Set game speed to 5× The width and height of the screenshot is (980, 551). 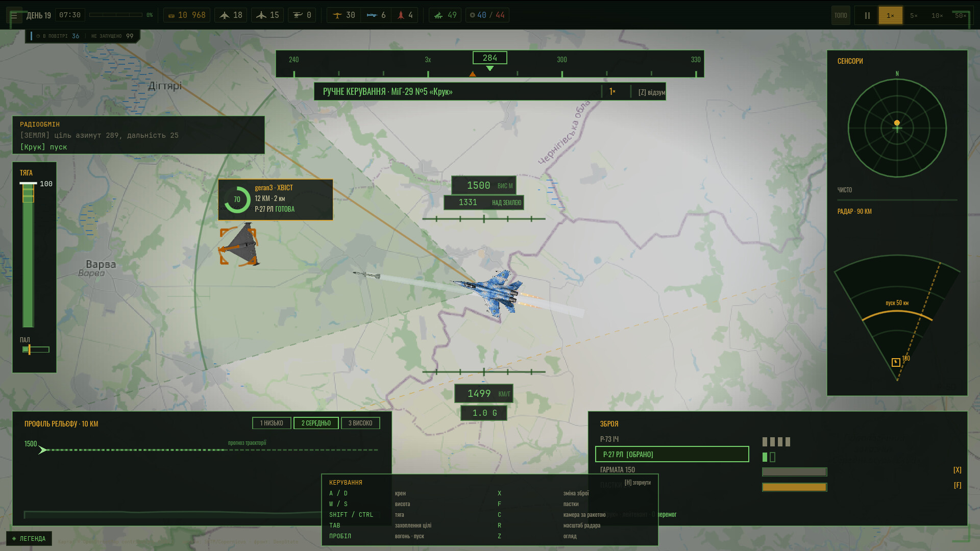[x=914, y=16]
